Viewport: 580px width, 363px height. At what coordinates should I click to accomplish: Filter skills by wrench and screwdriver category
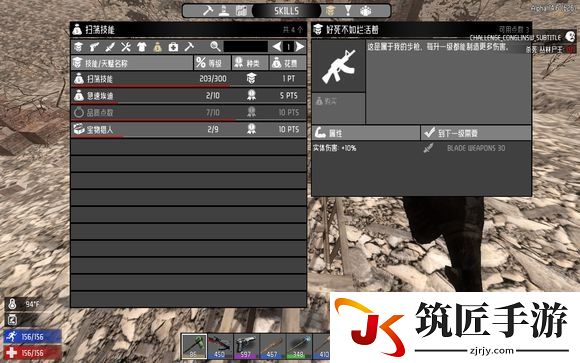click(126, 47)
